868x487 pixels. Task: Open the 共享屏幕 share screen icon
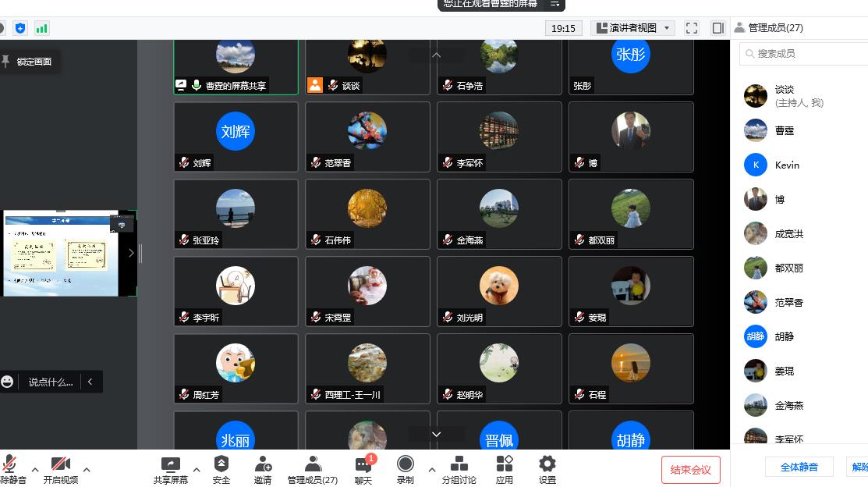pyautogui.click(x=170, y=464)
